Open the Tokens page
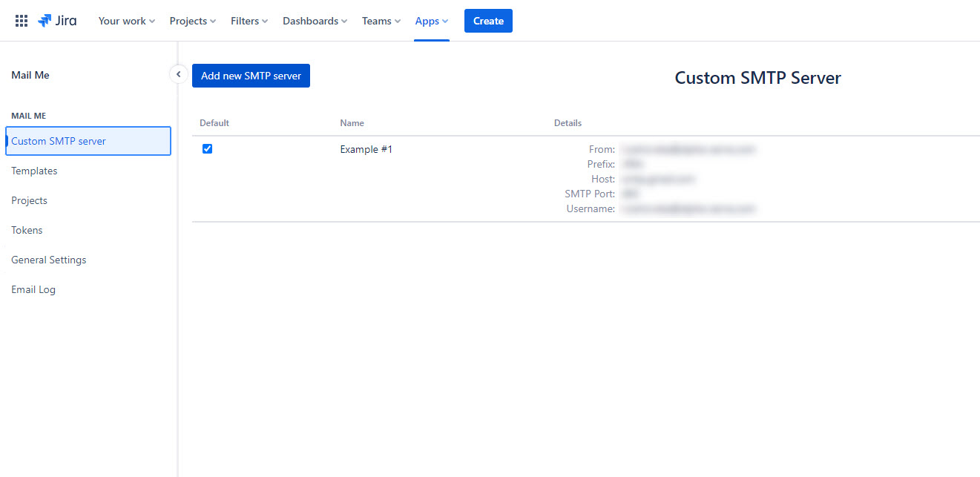Screen dimensions: 980x477 tap(27, 230)
